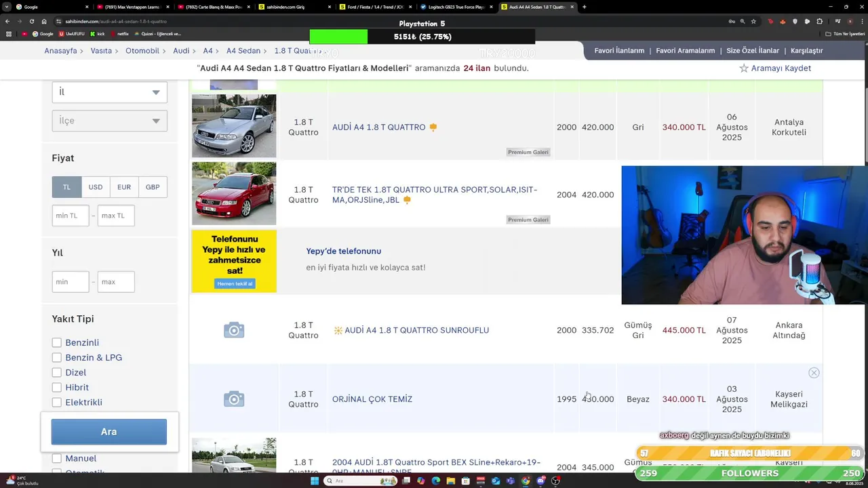Open Karşılaştır menu
Screen dimensions: 868x488
click(x=806, y=51)
